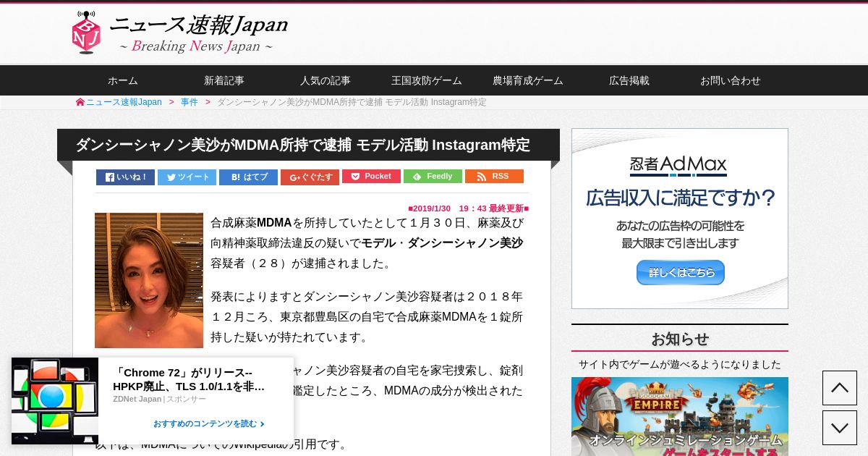The width and height of the screenshot is (868, 456).
Task: Click おすすめのコンテンツを読む link
Action: click(x=205, y=424)
